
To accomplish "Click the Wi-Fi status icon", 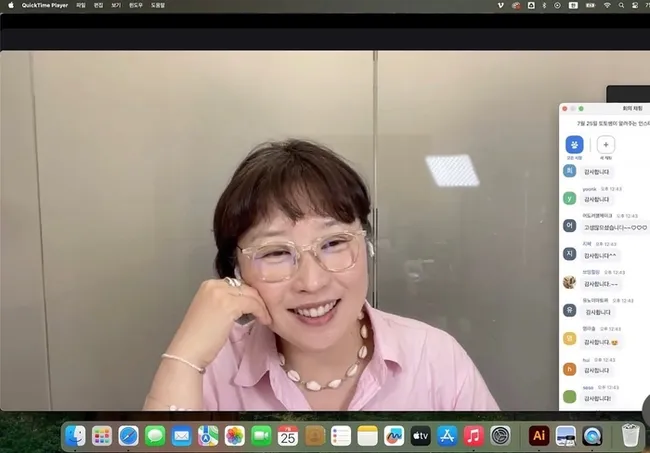I will pyautogui.click(x=607, y=5).
